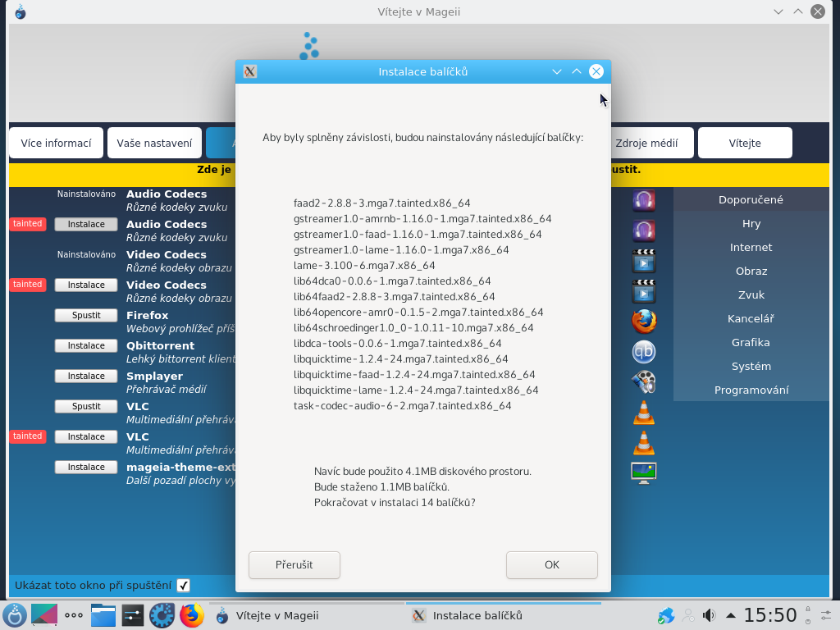Click the Qbittorrent icon
The height and width of the screenshot is (630, 840).
(644, 351)
